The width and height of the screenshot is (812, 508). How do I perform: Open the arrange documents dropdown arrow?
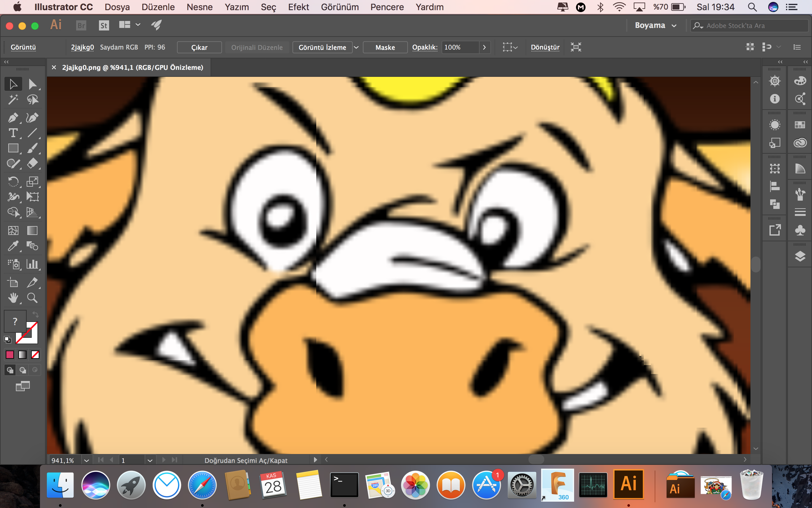[138, 25]
